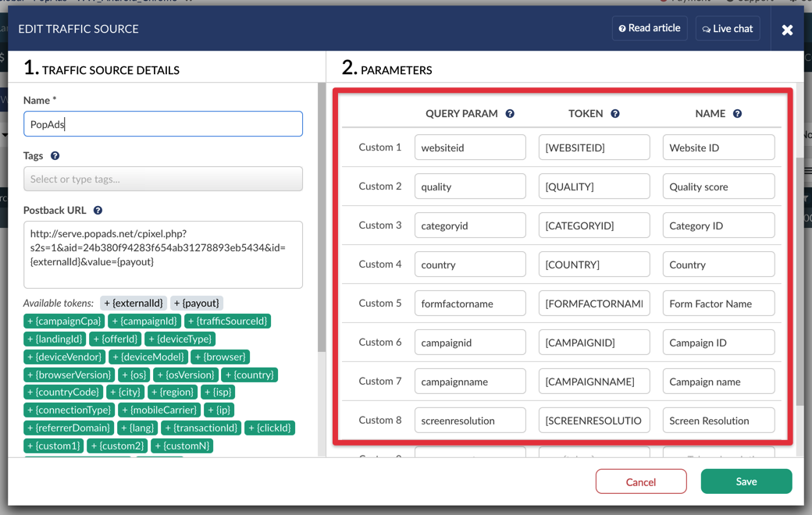Start a Live chat
Screen dimensions: 812x515
[x=728, y=28]
